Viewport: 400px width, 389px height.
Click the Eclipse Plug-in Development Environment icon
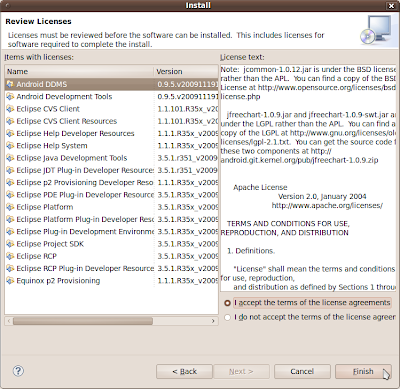point(10,232)
